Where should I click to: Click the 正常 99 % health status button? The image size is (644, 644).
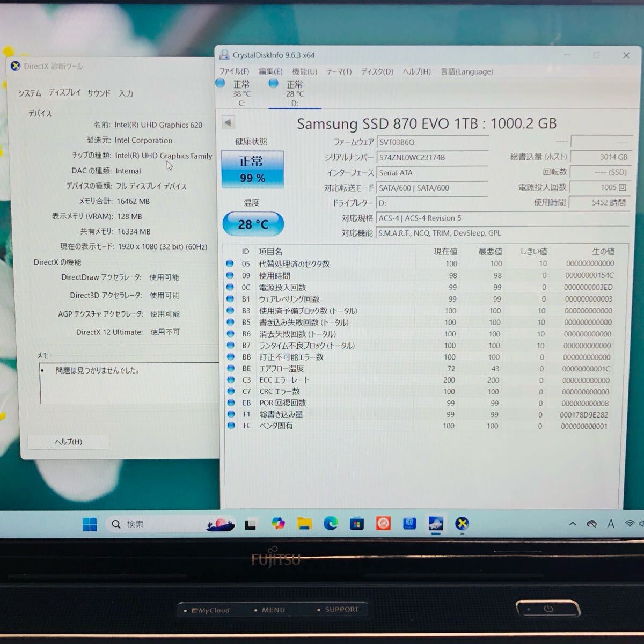tap(252, 170)
